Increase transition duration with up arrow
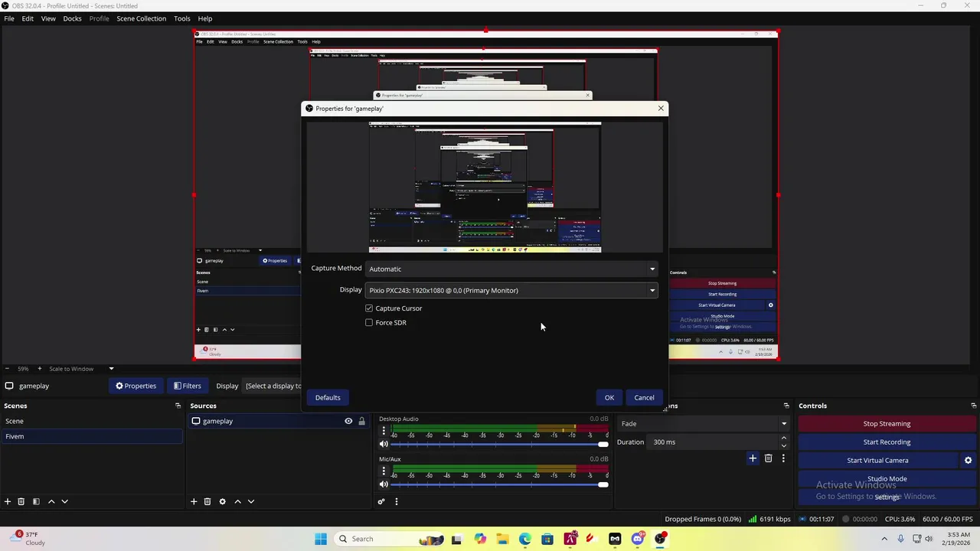This screenshot has height=551, width=980. point(783,438)
